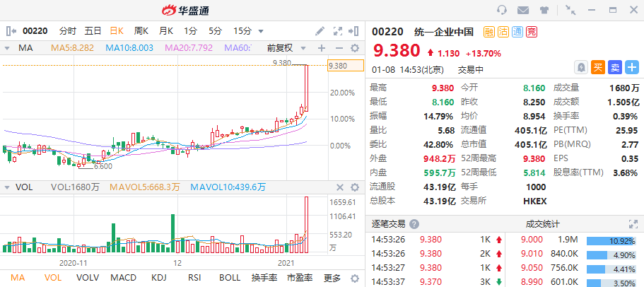Select the 15分 fifteen-minute chart
This screenshot has height=287, width=644.
point(242,31)
